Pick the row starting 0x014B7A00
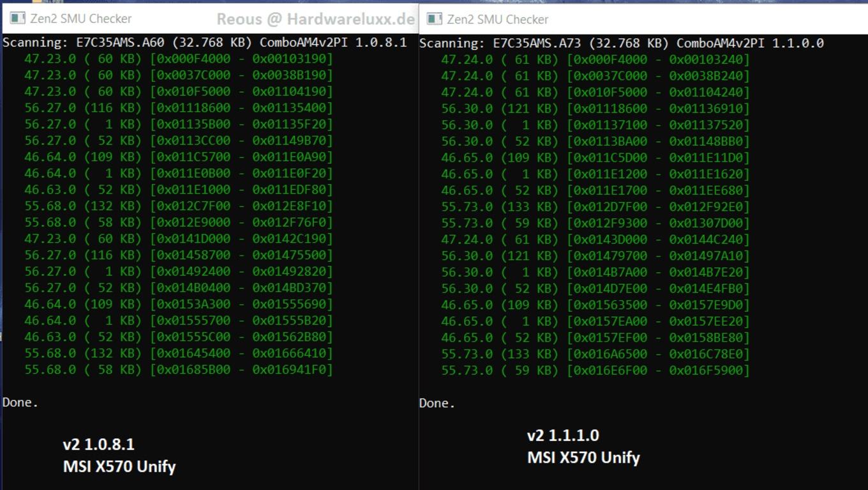Viewport: 868px width, 490px height. pos(595,272)
